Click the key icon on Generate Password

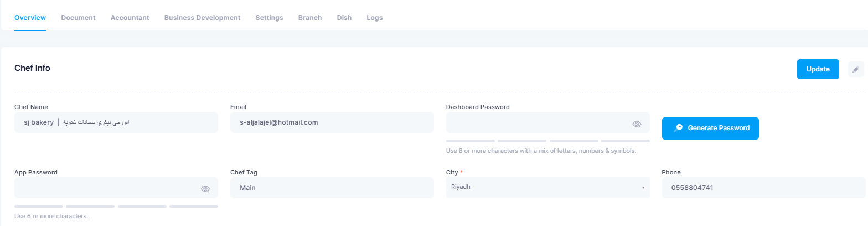click(x=678, y=128)
